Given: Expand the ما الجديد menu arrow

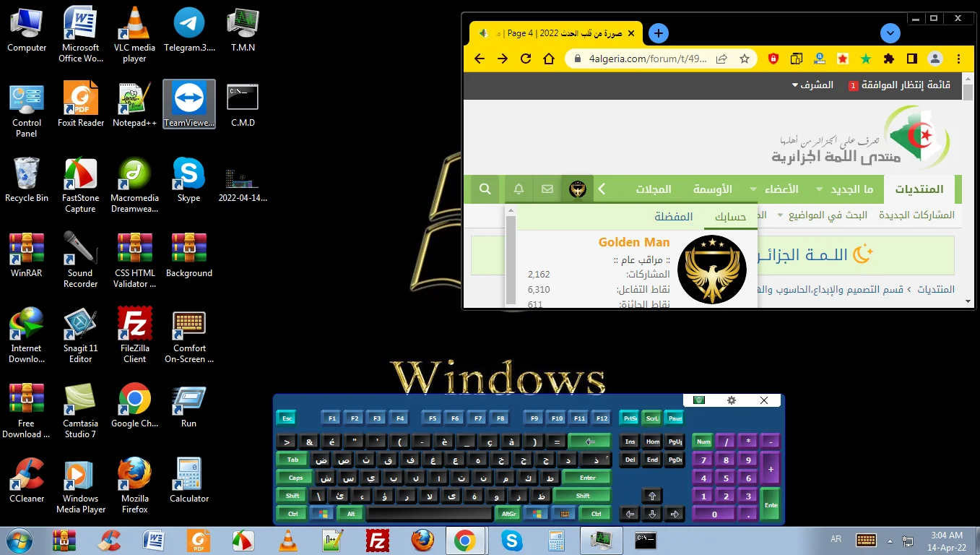Looking at the screenshot, I should (x=819, y=189).
